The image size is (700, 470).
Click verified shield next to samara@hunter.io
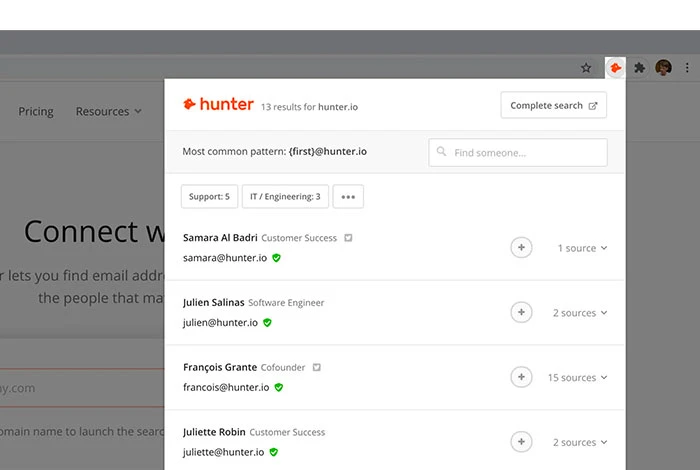point(276,258)
